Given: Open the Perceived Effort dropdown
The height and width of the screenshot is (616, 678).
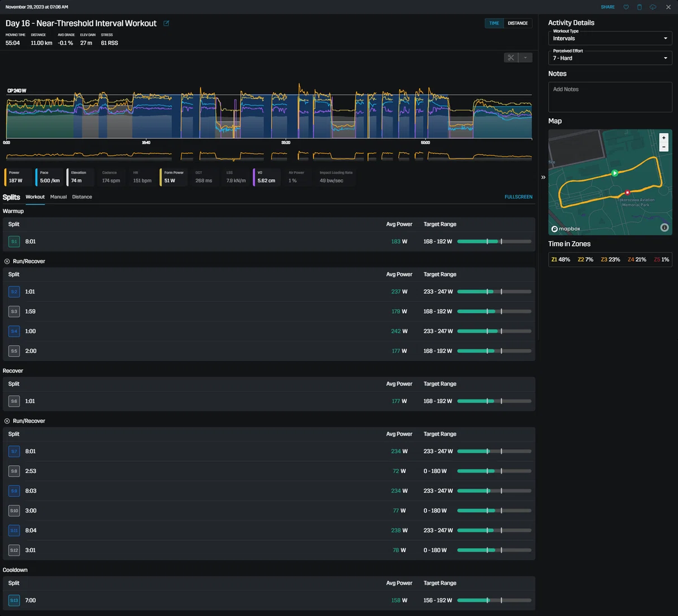Looking at the screenshot, I should click(610, 57).
